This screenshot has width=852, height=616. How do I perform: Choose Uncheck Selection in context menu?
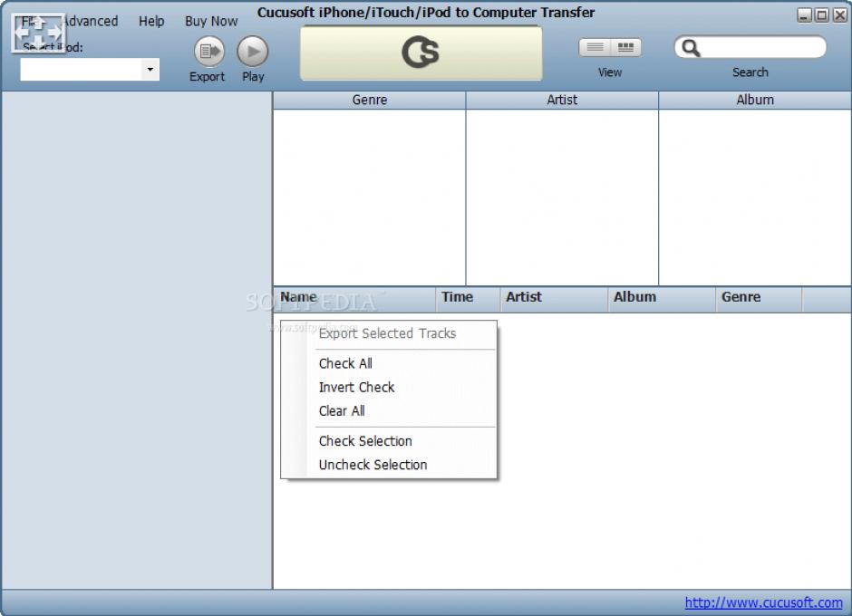pos(389,465)
